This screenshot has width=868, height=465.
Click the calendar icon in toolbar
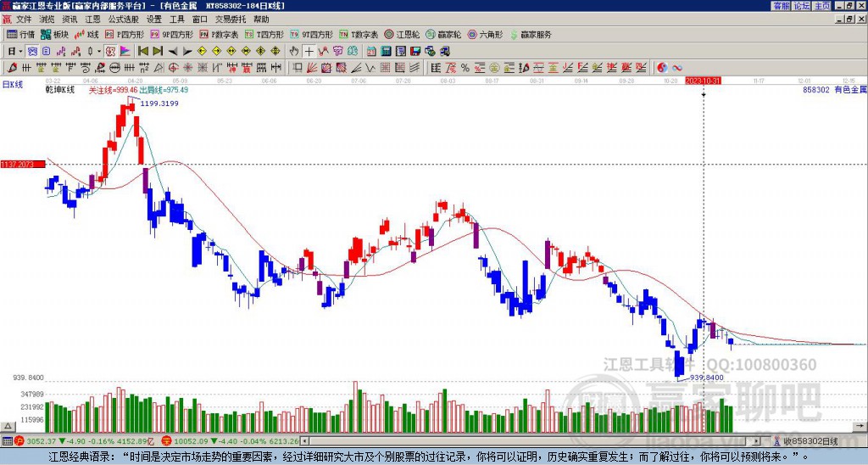371,52
